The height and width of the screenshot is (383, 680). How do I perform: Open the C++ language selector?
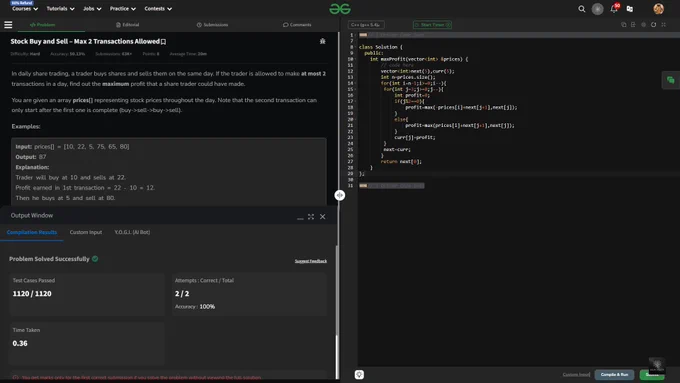click(x=366, y=25)
